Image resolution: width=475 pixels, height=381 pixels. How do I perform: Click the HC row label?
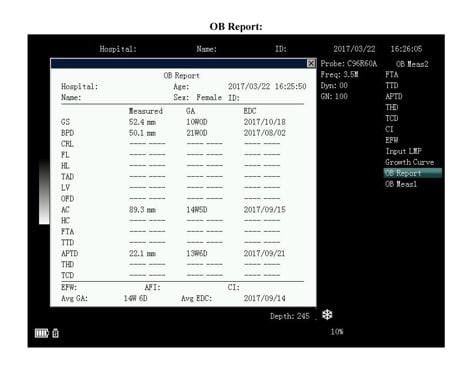point(65,221)
